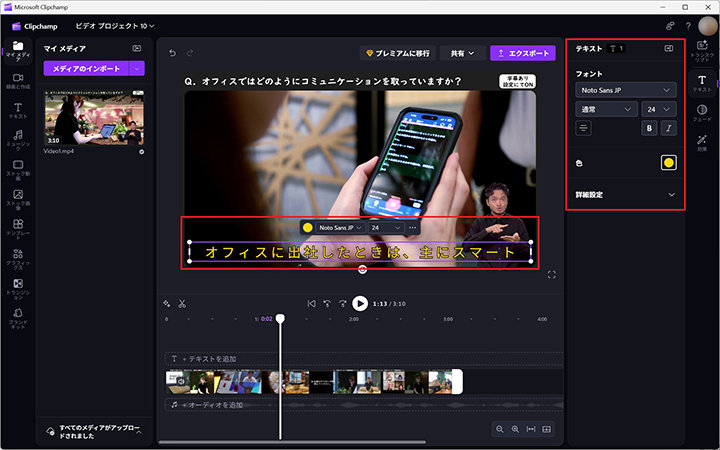Open the グラフィックス sidebar icon

18,259
